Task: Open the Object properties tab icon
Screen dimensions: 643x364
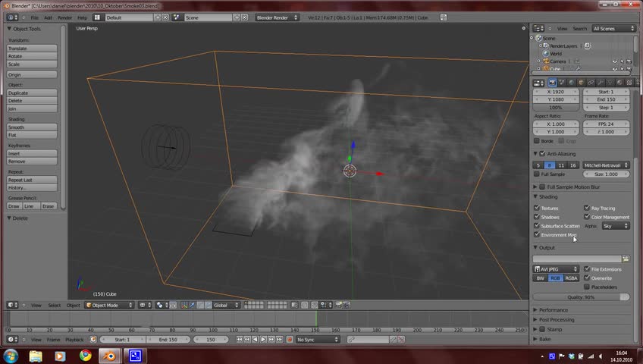Action: pos(581,83)
